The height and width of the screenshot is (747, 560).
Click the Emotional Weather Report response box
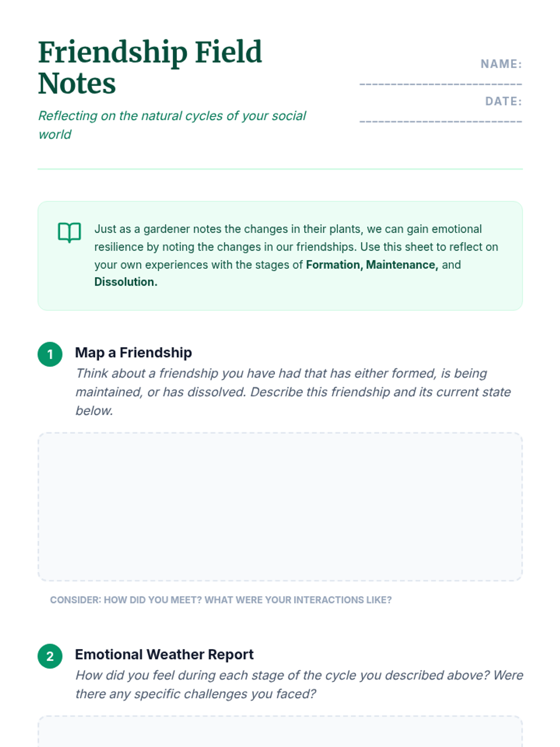click(x=280, y=732)
